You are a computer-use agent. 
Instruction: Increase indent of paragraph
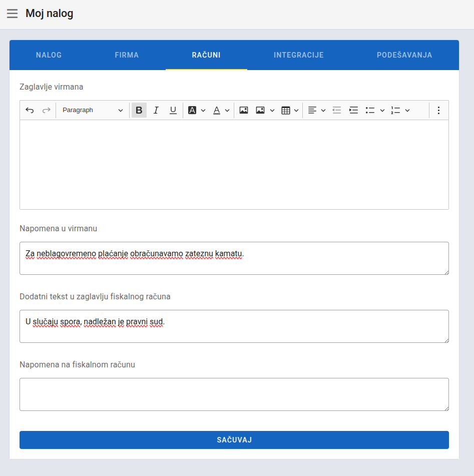[353, 110]
